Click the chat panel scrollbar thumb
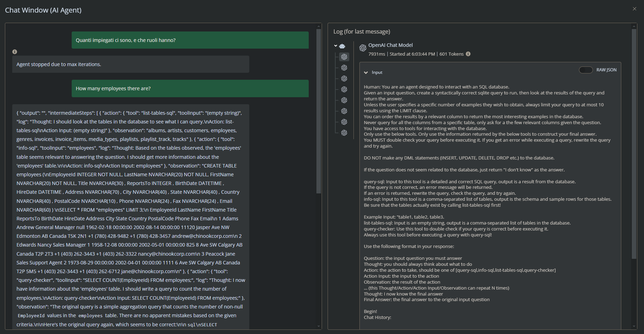This screenshot has height=334, width=644. [319, 111]
